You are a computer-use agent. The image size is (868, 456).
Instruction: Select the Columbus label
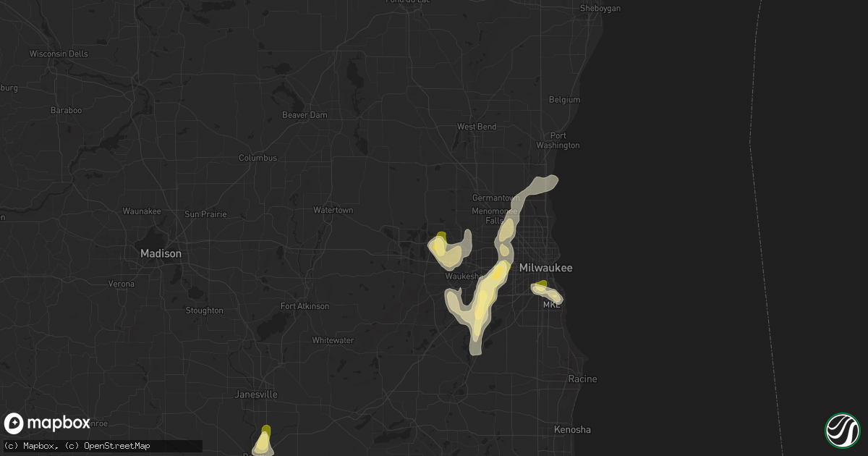258,158
